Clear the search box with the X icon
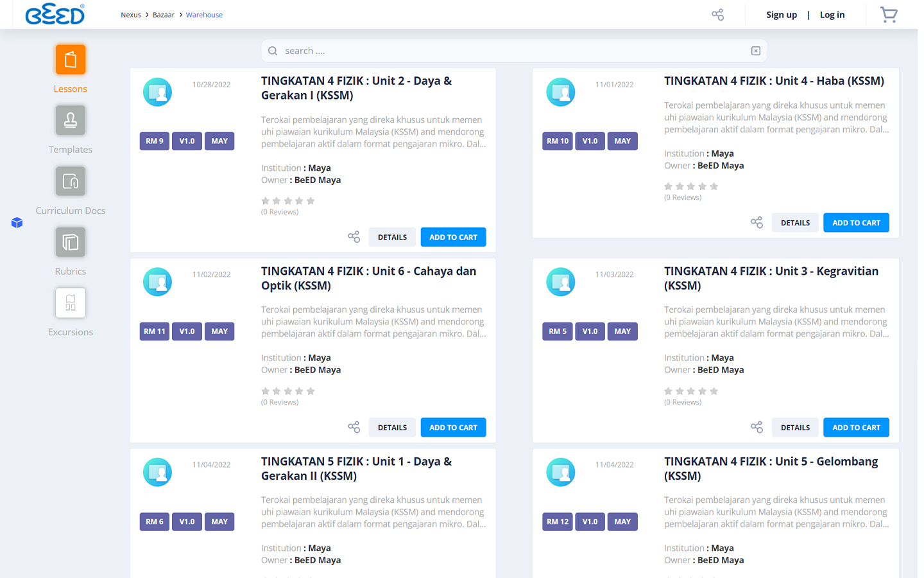 756,51
